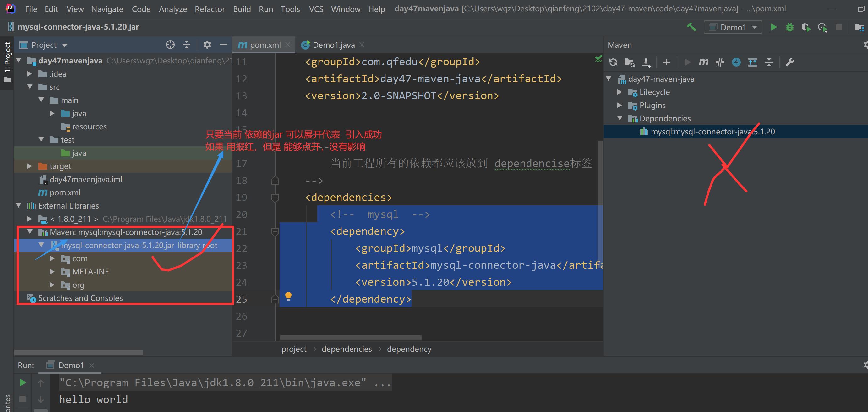This screenshot has width=868, height=412.
Task: Expand Plugins node in Maven panel
Action: tap(619, 105)
